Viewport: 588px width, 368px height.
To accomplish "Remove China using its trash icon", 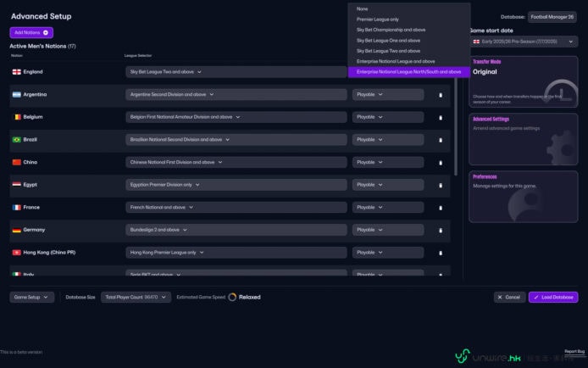I will tap(441, 163).
